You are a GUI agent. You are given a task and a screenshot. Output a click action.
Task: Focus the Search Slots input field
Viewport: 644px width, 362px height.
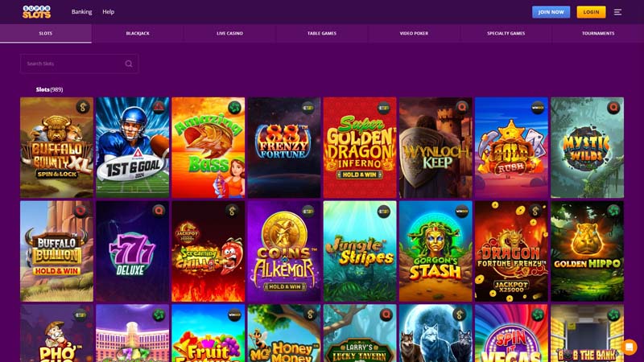click(x=79, y=64)
